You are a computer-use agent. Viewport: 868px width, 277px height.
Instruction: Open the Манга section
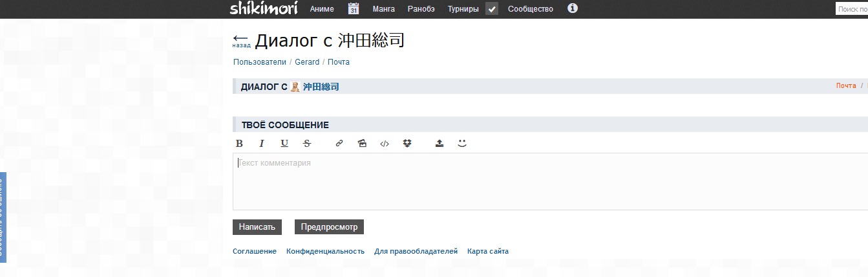coord(383,9)
